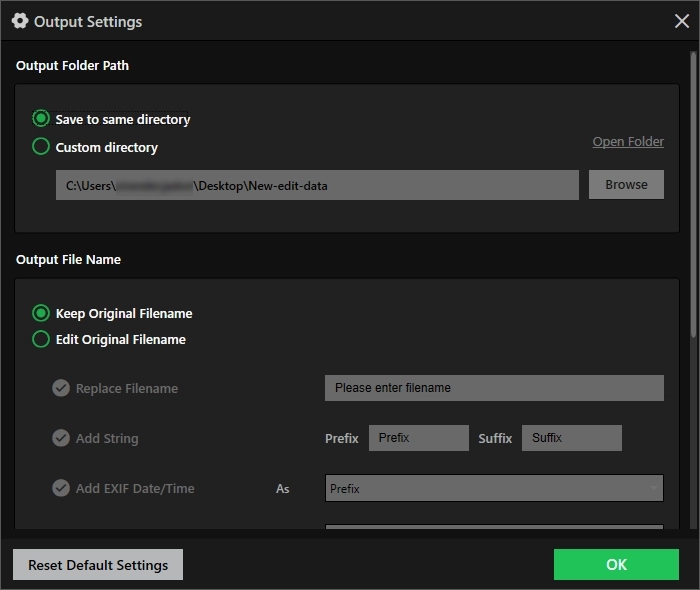This screenshot has height=590, width=700.
Task: Expand the partially visible dropdown below EXIF
Action: (494, 527)
